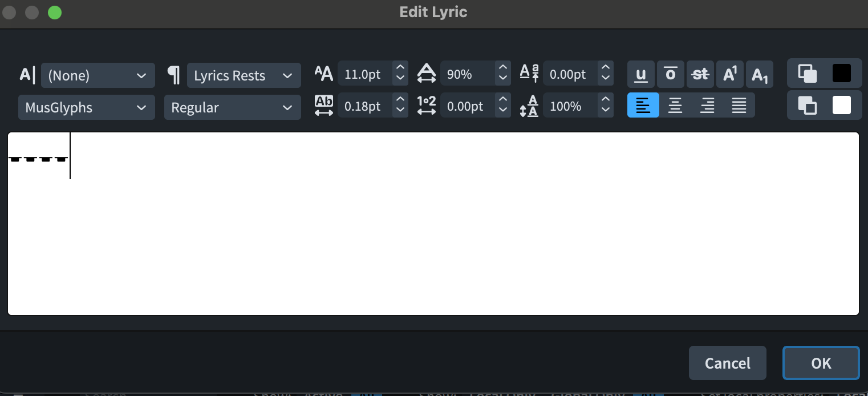The height and width of the screenshot is (396, 868).
Task: Click the foreground color overlap icon
Action: [807, 74]
